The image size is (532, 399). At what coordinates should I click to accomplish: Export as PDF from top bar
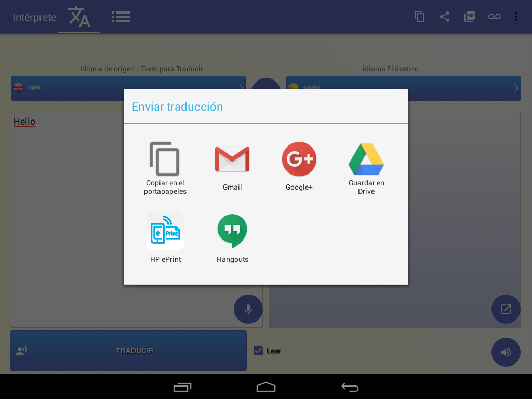coord(470,17)
